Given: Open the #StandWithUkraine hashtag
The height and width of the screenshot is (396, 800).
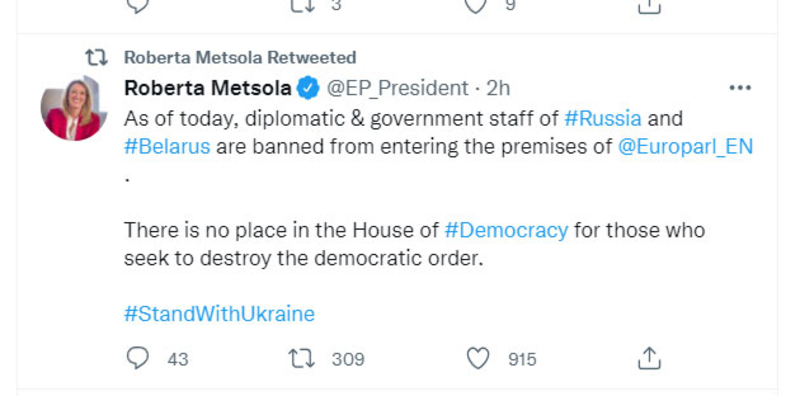Looking at the screenshot, I should click(x=219, y=313).
